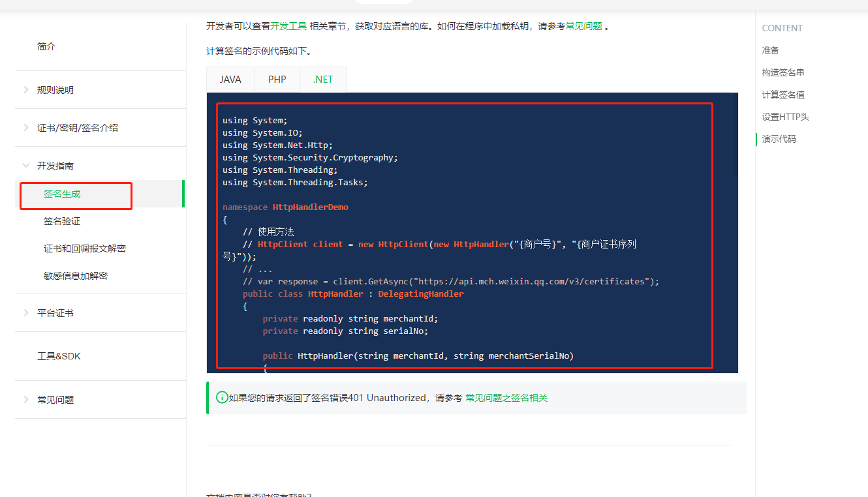868x497 pixels.
Task: Expand the 常见问题 chevron in sidebar
Action: pyautogui.click(x=26, y=400)
